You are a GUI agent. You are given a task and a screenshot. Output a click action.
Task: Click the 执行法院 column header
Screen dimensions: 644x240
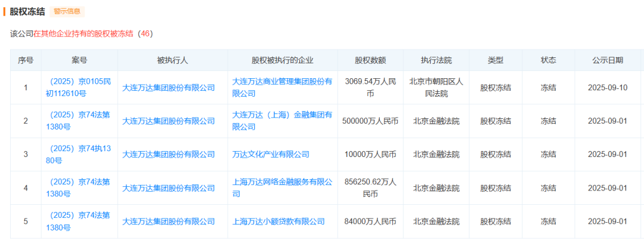pos(436,60)
